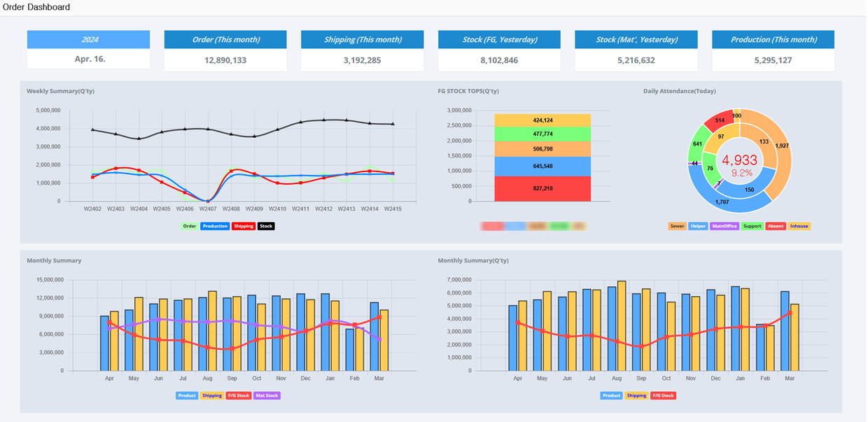Click the 3,192,285 shipping value
This screenshot has width=868, height=422.
point(363,60)
